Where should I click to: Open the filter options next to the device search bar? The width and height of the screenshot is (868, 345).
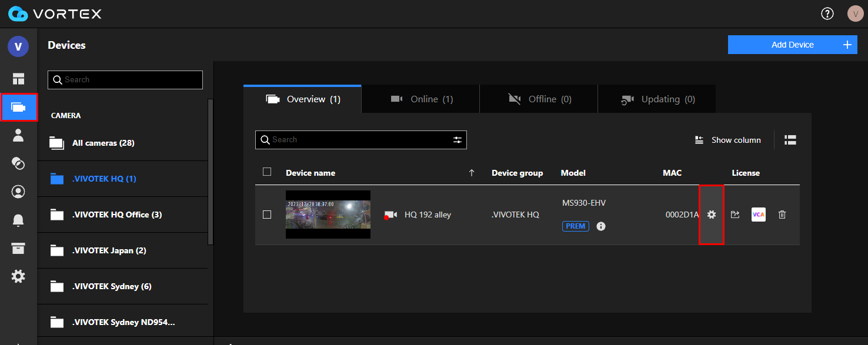pos(458,139)
